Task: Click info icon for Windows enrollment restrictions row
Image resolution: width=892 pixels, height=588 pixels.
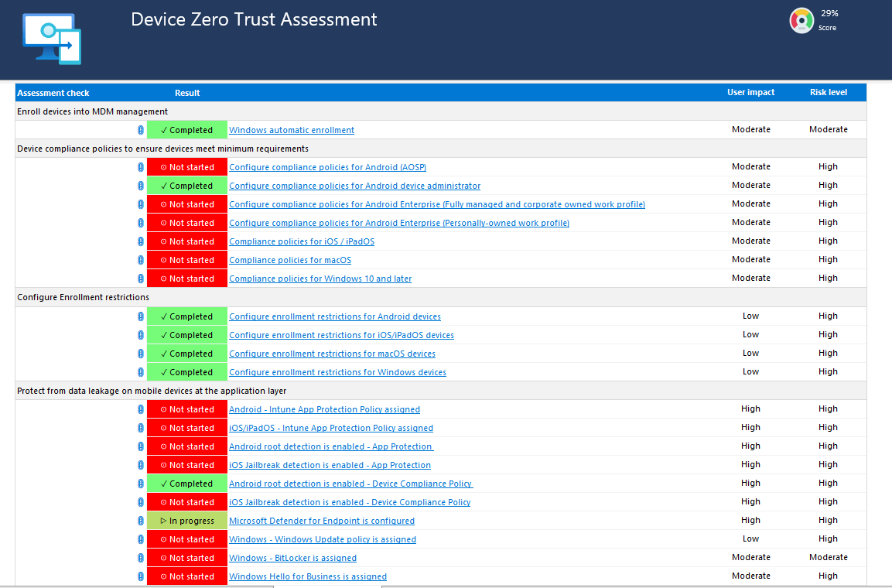Action: pyautogui.click(x=141, y=372)
